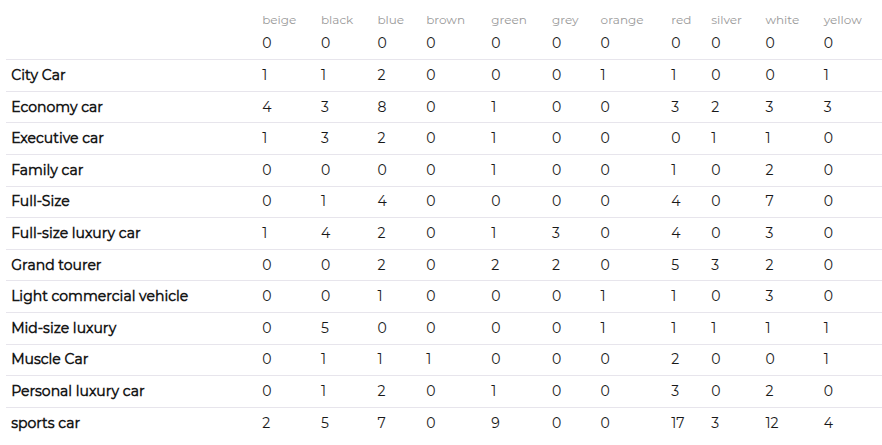Click the sports car row label
The height and width of the screenshot is (445, 882).
[x=46, y=423]
